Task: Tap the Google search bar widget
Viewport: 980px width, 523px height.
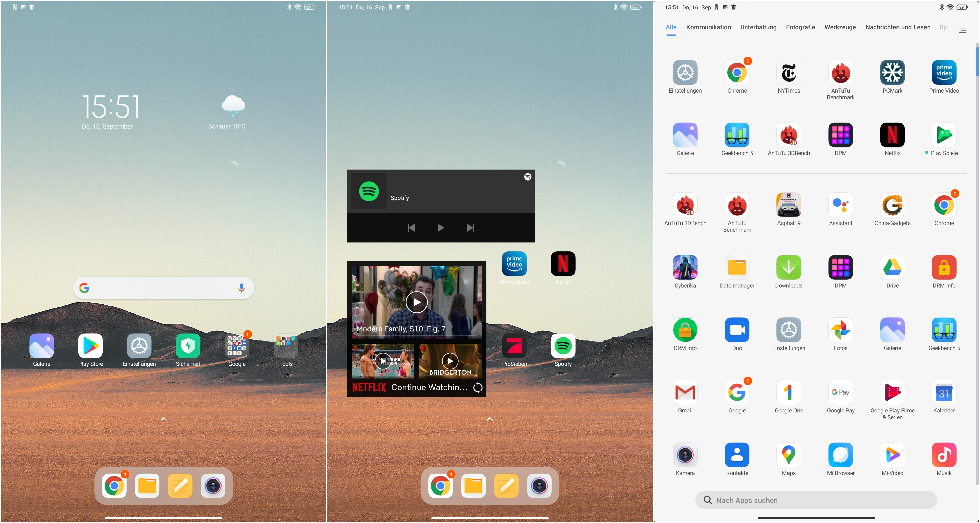Action: tap(164, 288)
